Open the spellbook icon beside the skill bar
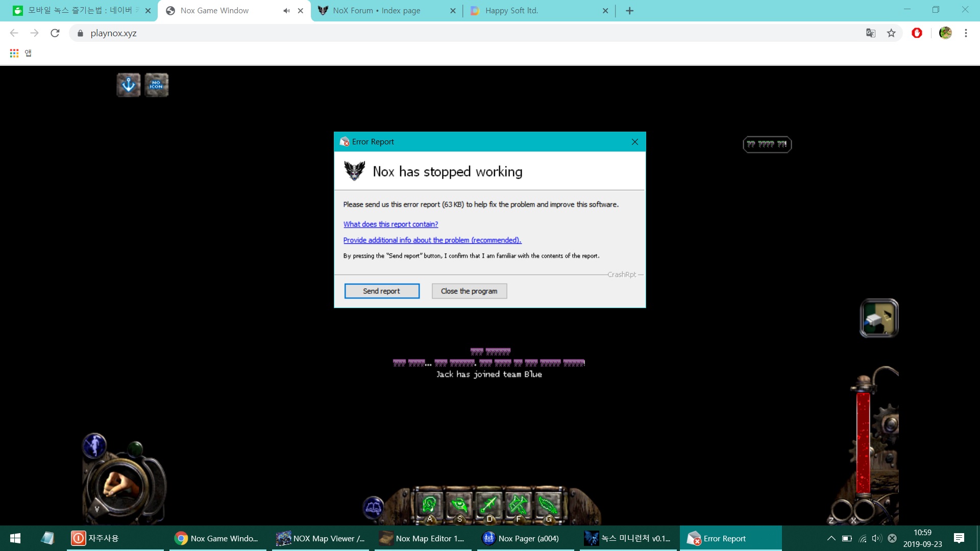Viewport: 980px width, 551px height. 374,507
